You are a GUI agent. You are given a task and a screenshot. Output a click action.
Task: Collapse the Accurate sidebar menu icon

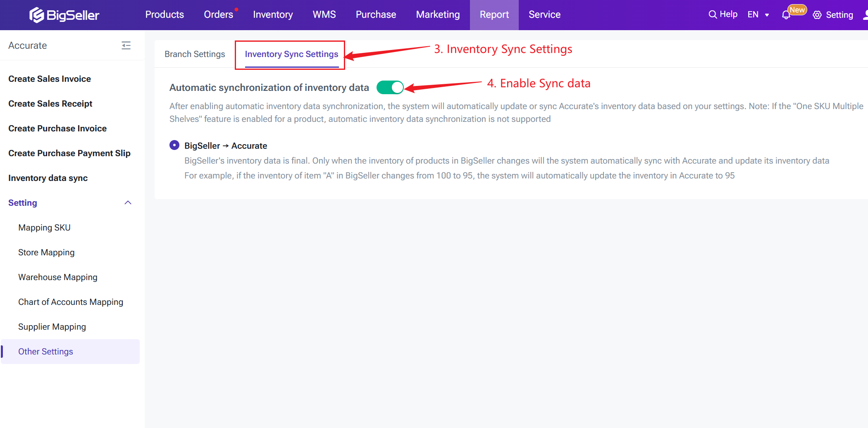click(126, 45)
